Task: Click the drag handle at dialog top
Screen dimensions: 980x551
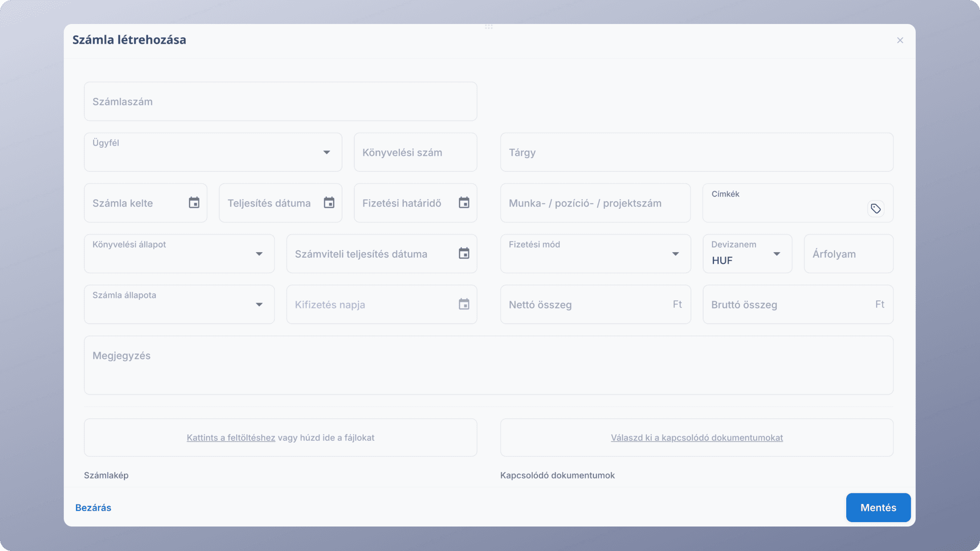Action: point(489,26)
